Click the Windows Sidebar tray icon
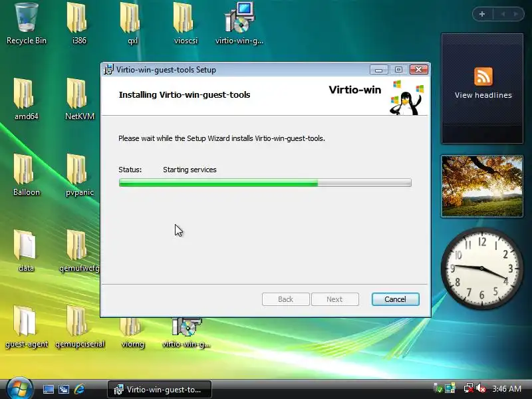 (x=450, y=388)
